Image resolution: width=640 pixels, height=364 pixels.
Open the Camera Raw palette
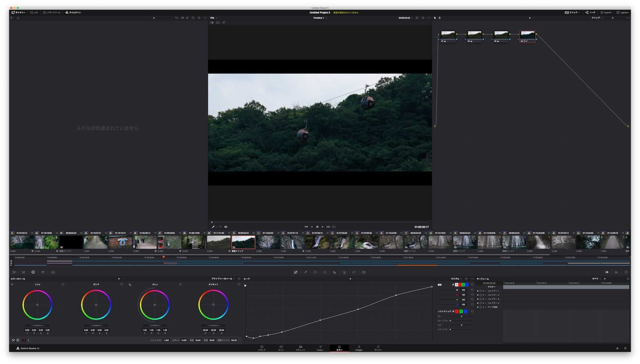tap(14, 272)
